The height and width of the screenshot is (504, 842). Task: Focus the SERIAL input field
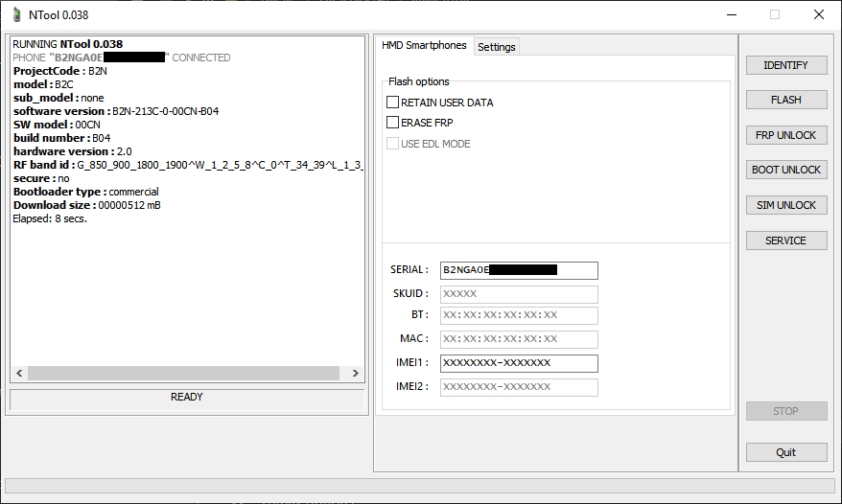(519, 270)
